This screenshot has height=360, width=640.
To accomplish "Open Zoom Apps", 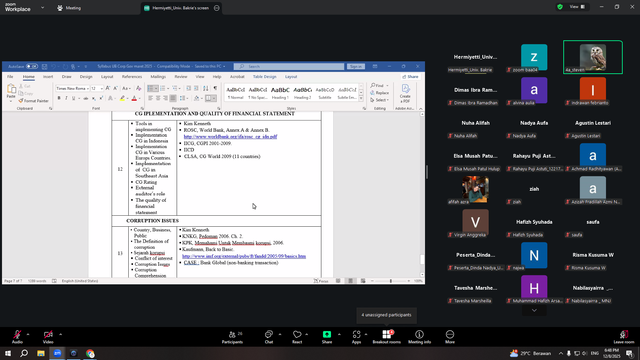I will point(356,337).
